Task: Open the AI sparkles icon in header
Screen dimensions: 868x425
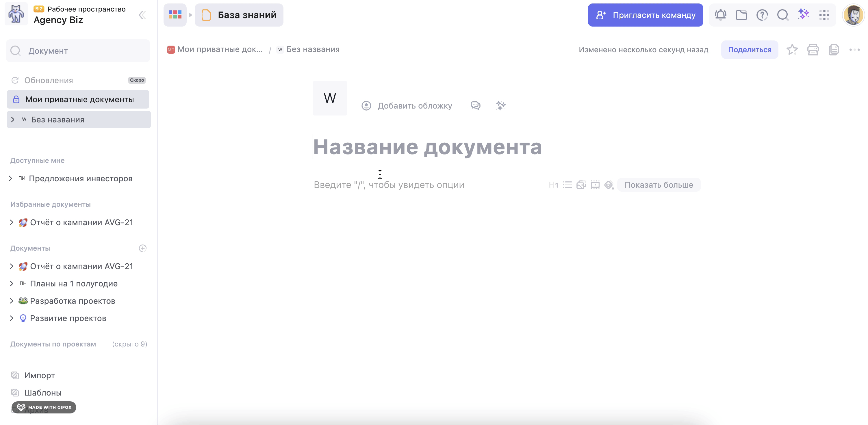Action: (803, 14)
